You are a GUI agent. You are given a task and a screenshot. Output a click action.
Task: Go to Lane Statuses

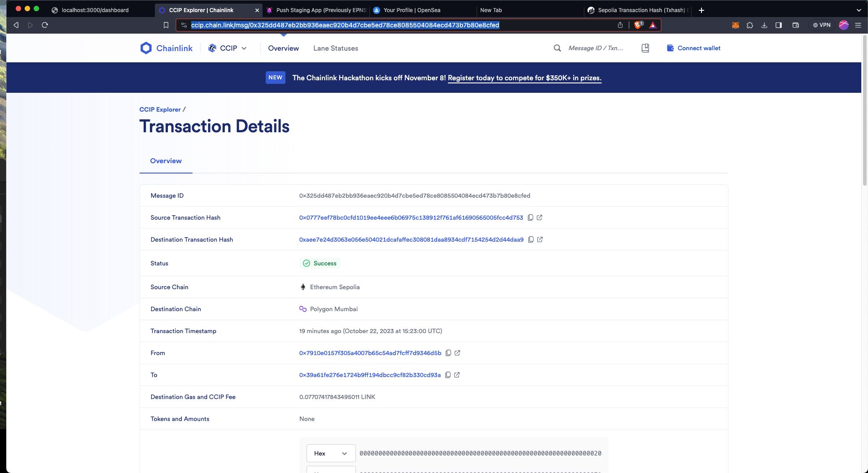point(336,48)
